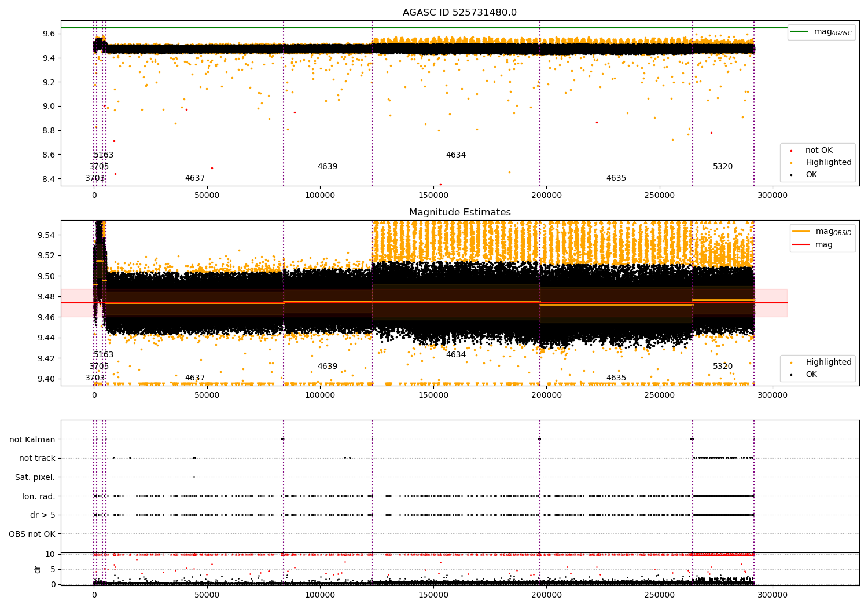Click the 'Magnitude Estimates' plot title
Viewport: 868px width, 608px height.
[459, 213]
